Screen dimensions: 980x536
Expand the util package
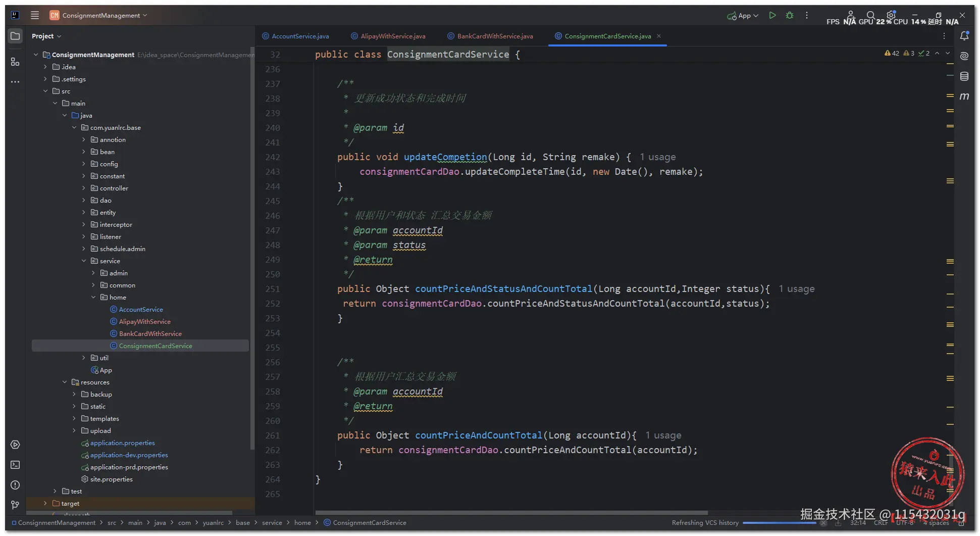[x=84, y=358]
